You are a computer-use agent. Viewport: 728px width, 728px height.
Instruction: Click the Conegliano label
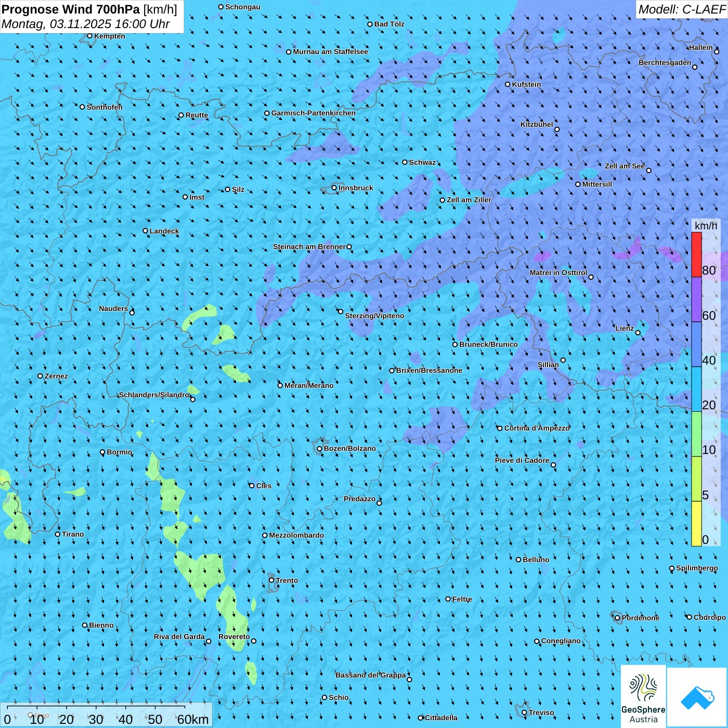[x=561, y=641]
